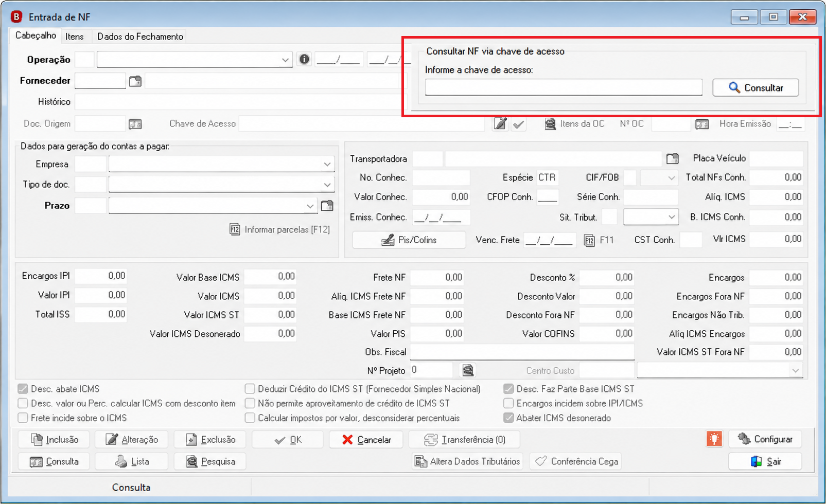Click the F11 icon next to Venc. Frete

599,240
